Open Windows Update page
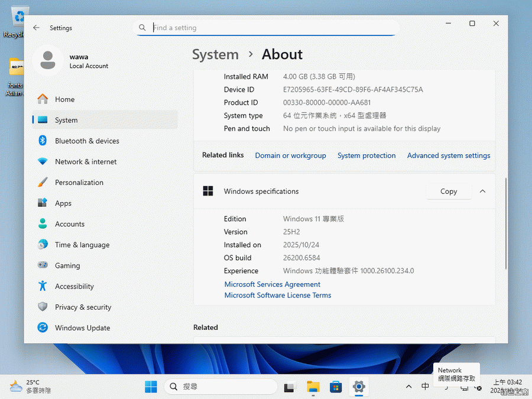532x399 pixels. click(82, 327)
